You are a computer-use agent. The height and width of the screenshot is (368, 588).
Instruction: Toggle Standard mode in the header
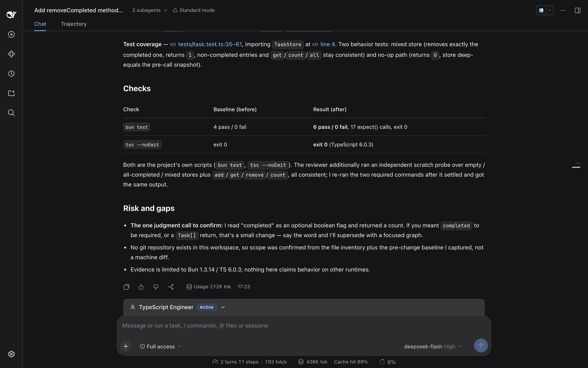point(194,10)
